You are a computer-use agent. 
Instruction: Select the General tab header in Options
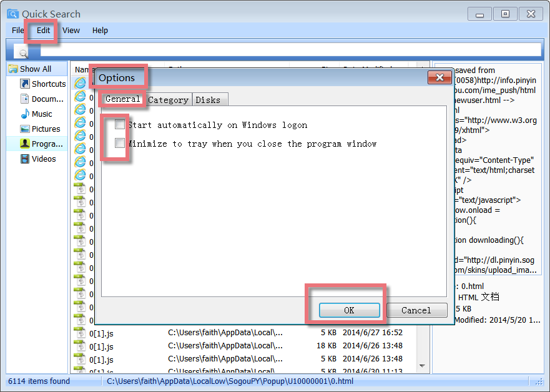click(x=122, y=99)
